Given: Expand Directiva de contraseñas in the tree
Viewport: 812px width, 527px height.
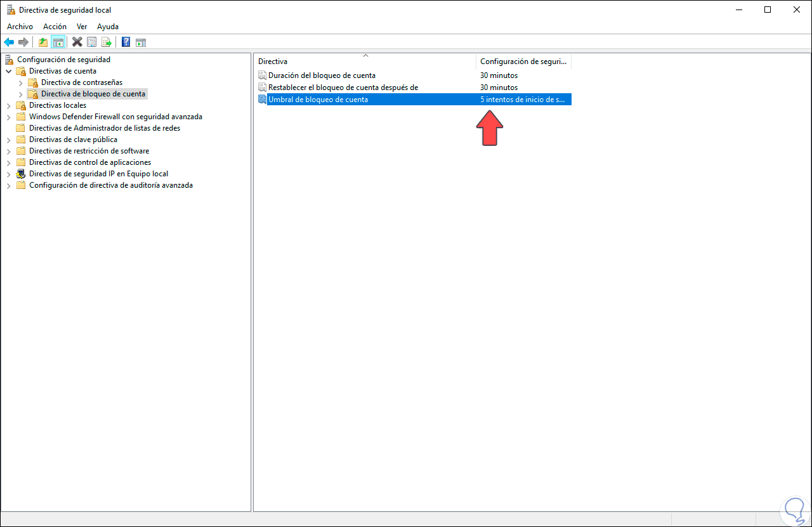Looking at the screenshot, I should [21, 82].
